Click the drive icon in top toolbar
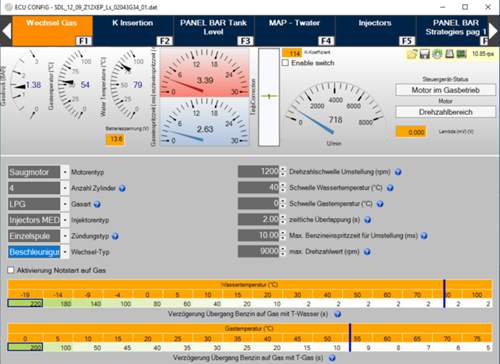Viewport: 500px width, 364px height. point(449,54)
